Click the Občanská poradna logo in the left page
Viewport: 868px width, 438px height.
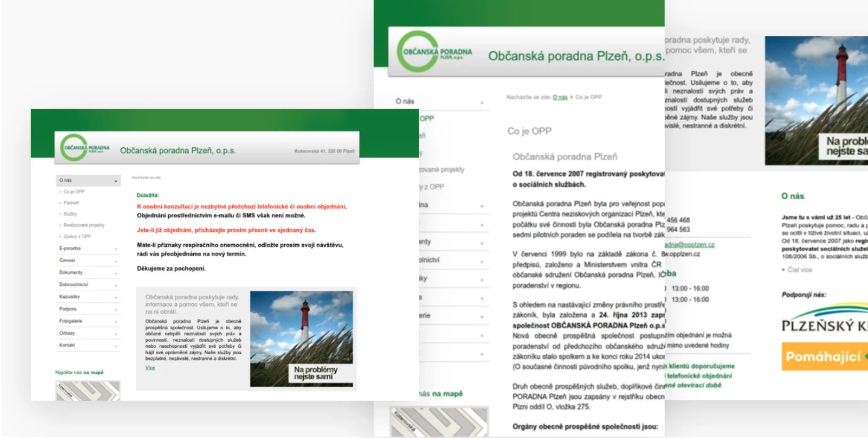point(85,148)
